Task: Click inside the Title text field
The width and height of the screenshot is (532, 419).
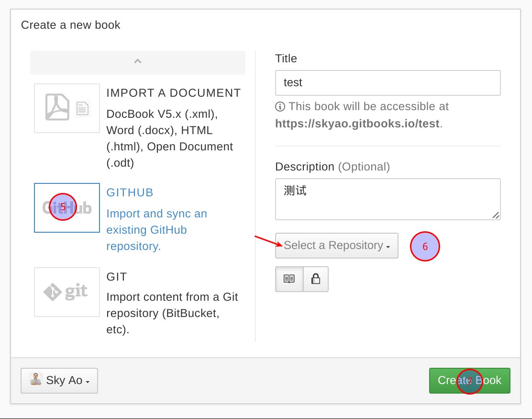Action: tap(388, 83)
